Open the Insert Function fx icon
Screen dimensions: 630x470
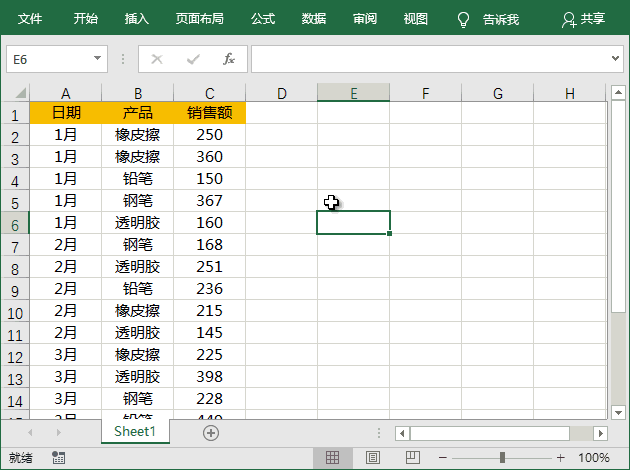point(229,59)
